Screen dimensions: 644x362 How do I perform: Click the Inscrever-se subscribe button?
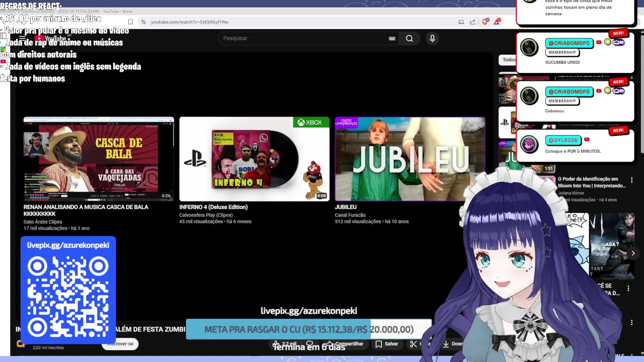[120, 344]
